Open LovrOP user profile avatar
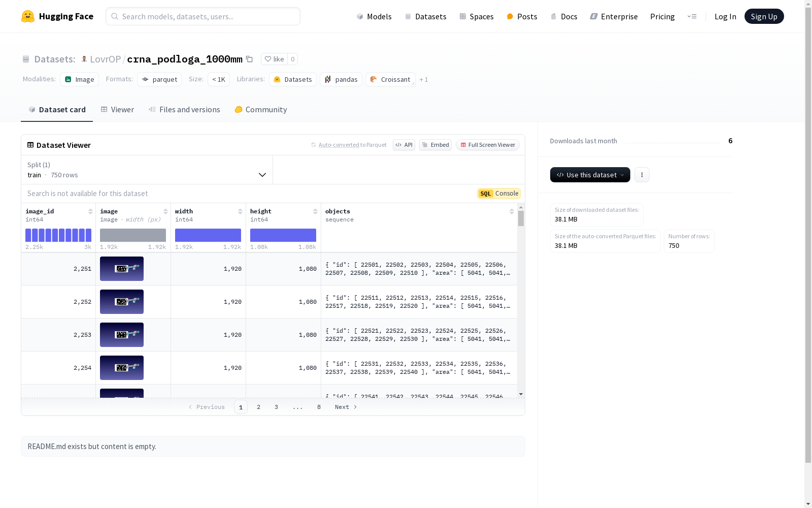This screenshot has width=812, height=508. (x=84, y=59)
